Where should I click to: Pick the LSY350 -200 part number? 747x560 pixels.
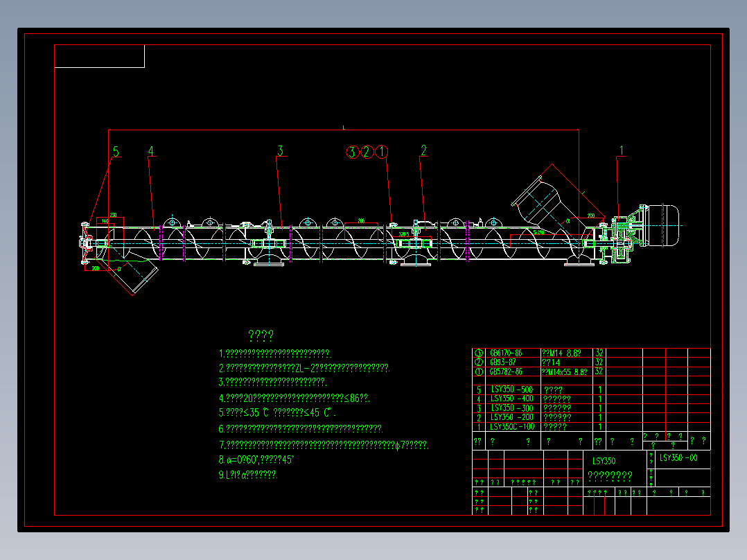[x=511, y=417]
